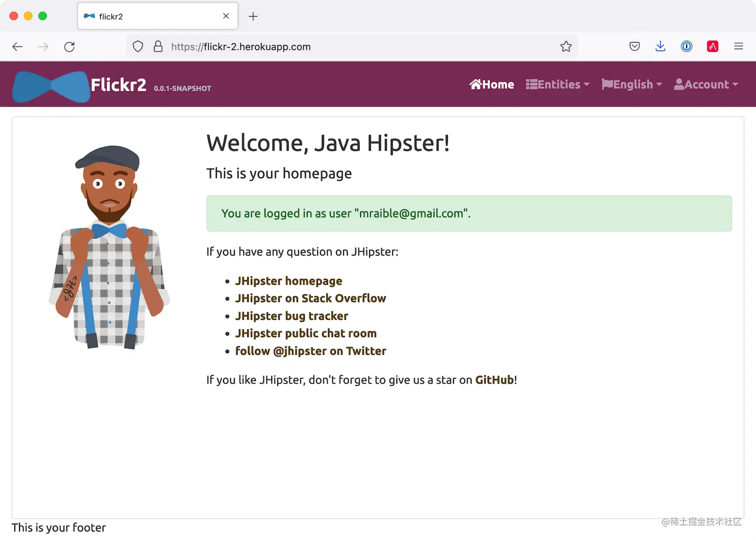Click the back navigation arrow
The height and width of the screenshot is (541, 756).
point(17,46)
